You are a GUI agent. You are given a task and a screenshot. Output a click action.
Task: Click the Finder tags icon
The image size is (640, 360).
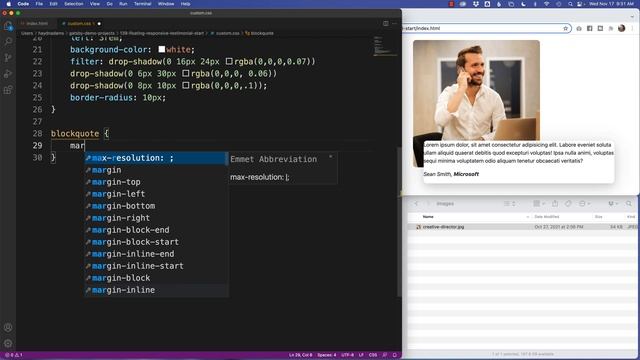tap(568, 203)
